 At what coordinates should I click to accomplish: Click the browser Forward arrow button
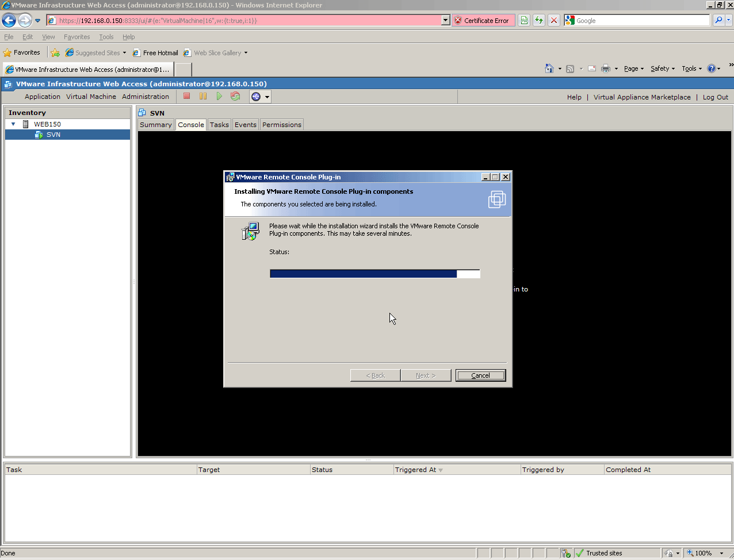pos(25,21)
